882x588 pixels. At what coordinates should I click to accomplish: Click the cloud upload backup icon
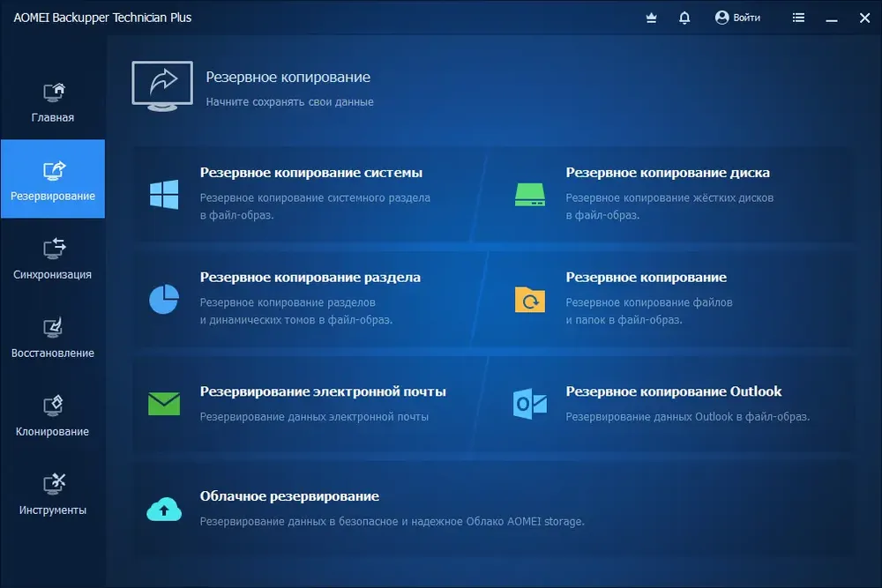[164, 509]
